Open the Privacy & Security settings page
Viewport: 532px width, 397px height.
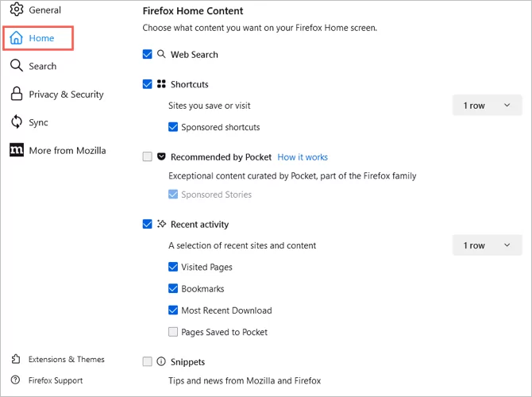66,94
